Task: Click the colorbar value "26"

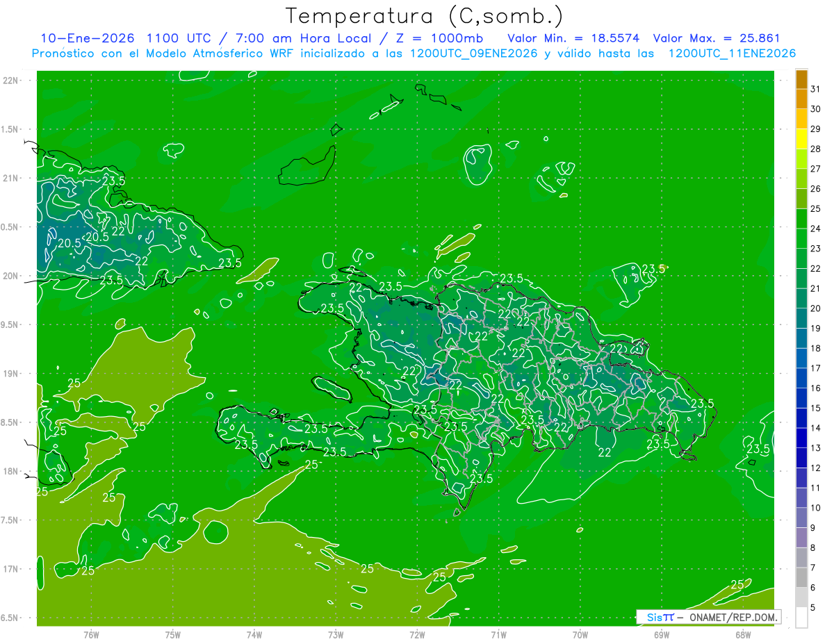Action: (x=815, y=189)
